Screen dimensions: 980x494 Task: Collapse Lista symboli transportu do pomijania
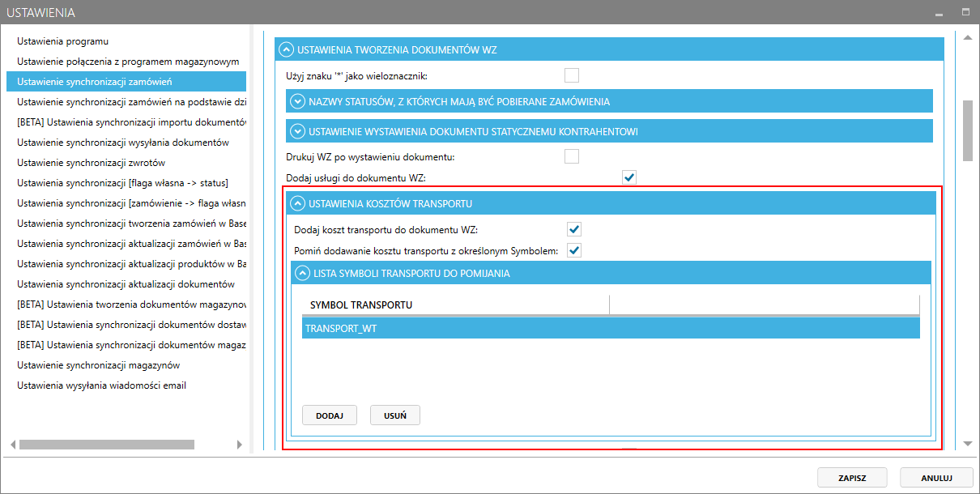[302, 273]
